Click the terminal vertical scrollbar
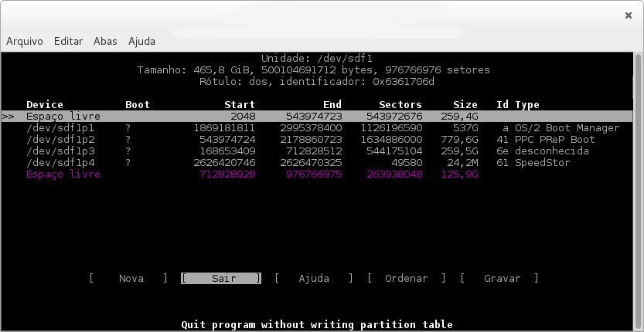644x332 pixels. point(638,191)
